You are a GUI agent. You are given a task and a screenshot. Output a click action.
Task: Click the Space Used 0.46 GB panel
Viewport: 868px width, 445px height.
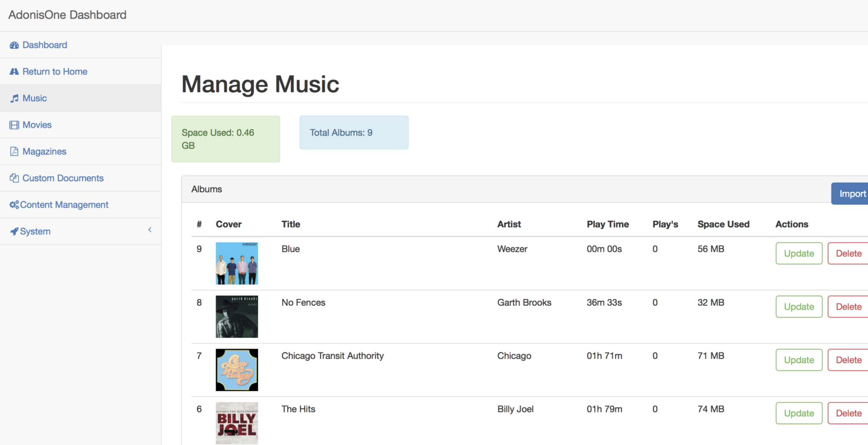click(225, 139)
